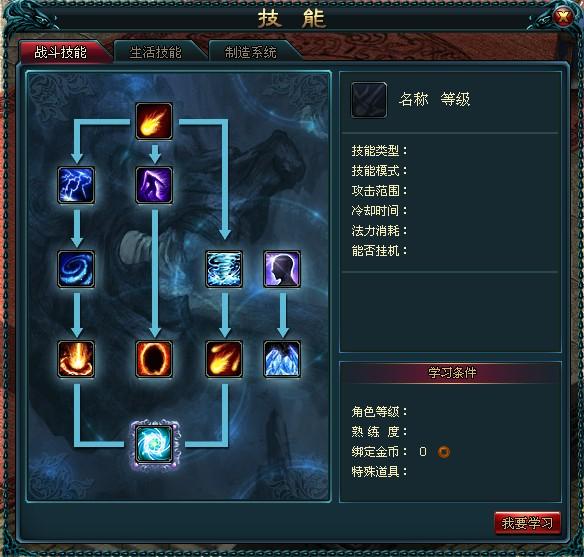This screenshot has width=584, height=557.
Task: Click the 学习条件 section header
Action: (451, 372)
